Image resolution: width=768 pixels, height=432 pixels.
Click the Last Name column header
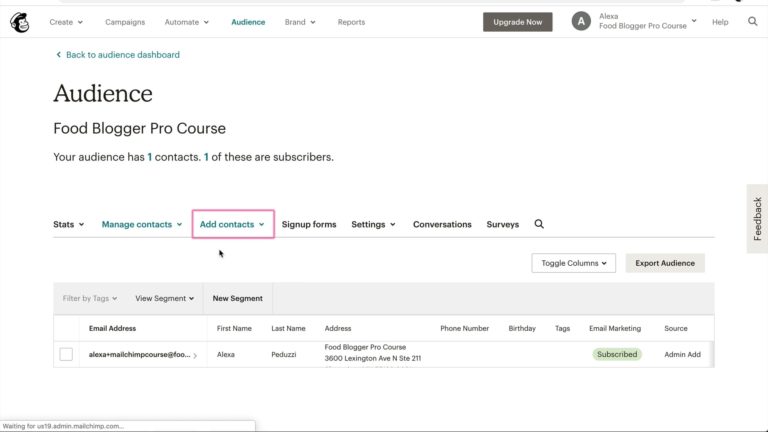coord(288,328)
